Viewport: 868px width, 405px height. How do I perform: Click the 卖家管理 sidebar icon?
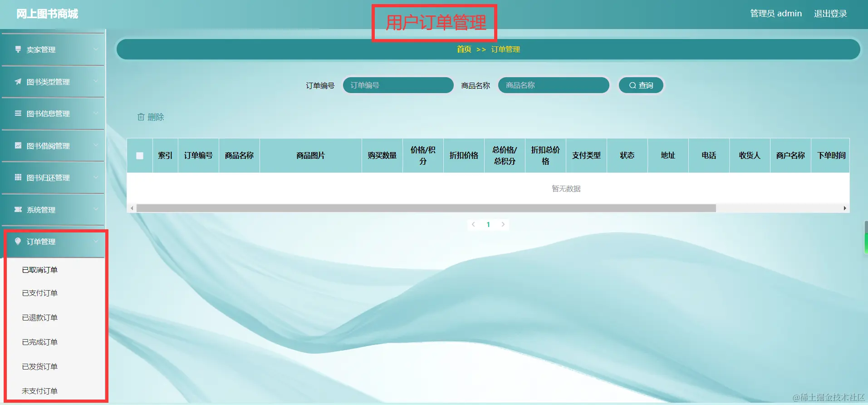[x=18, y=49]
